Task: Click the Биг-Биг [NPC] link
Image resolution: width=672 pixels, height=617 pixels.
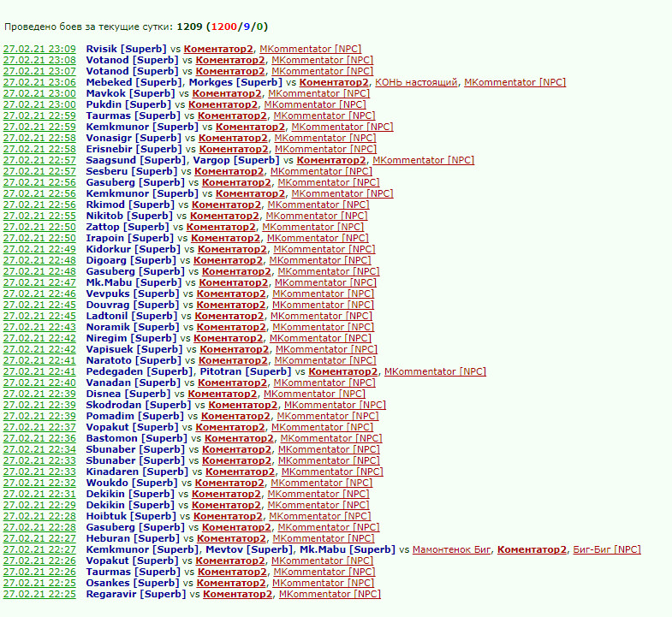Action: tap(607, 550)
